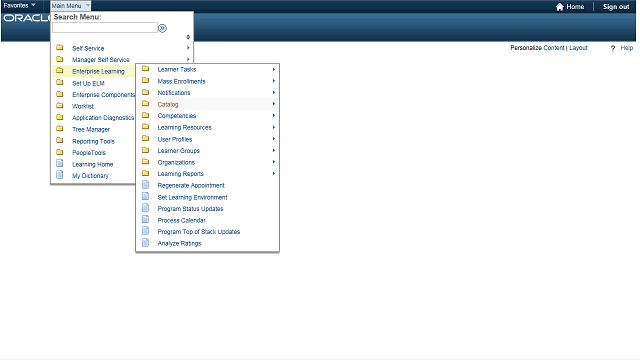Click the Application Diagnostics menu text
This screenshot has width=640, height=360.
103,118
